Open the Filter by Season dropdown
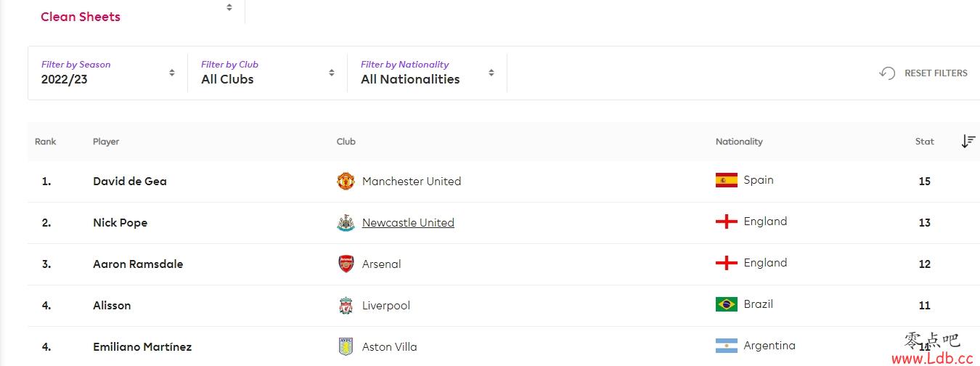 108,73
